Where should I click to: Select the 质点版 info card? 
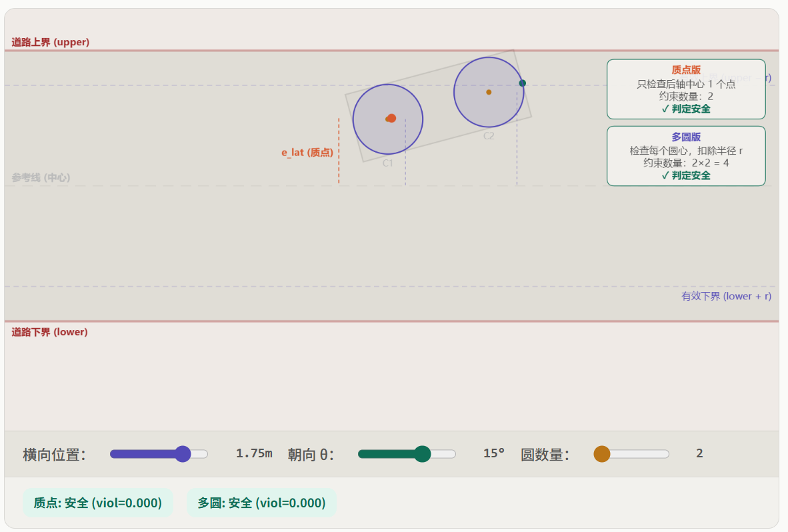click(685, 89)
